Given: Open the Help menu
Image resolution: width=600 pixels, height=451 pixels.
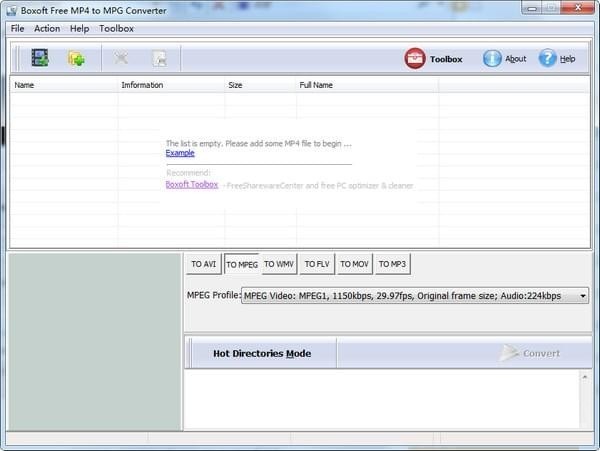Looking at the screenshot, I should [x=79, y=29].
